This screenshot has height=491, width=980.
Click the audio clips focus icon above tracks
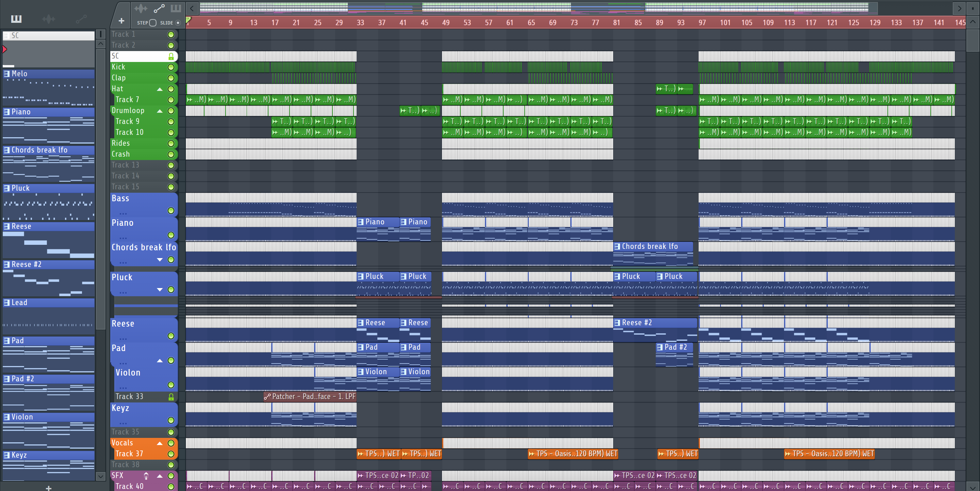[141, 9]
